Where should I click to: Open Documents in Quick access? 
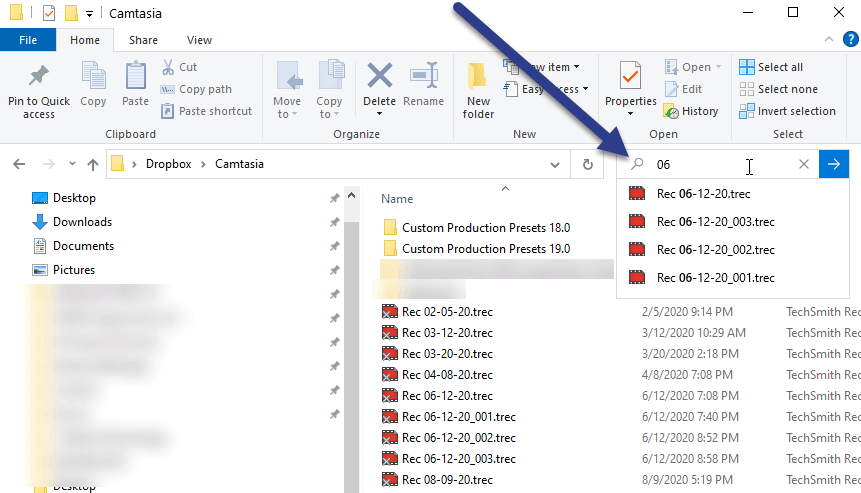point(73,246)
